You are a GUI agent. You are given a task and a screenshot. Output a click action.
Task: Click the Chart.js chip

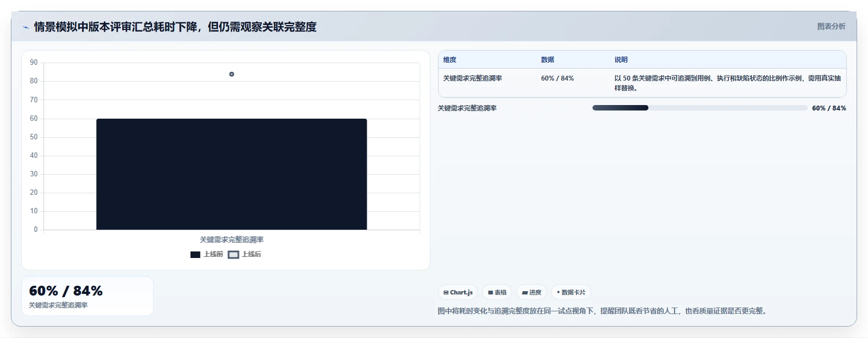pos(458,292)
